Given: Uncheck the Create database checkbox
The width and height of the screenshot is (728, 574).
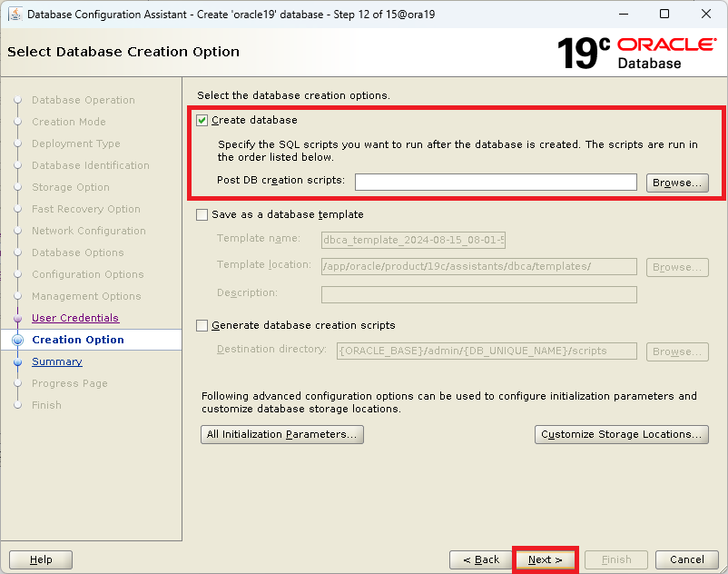Looking at the screenshot, I should coord(202,120).
